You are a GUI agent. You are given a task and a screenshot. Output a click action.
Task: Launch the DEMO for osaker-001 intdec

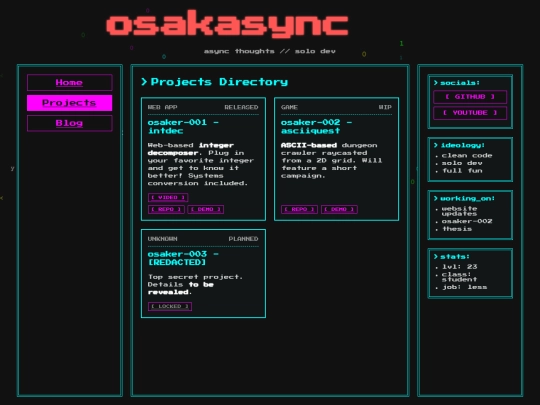(206, 209)
